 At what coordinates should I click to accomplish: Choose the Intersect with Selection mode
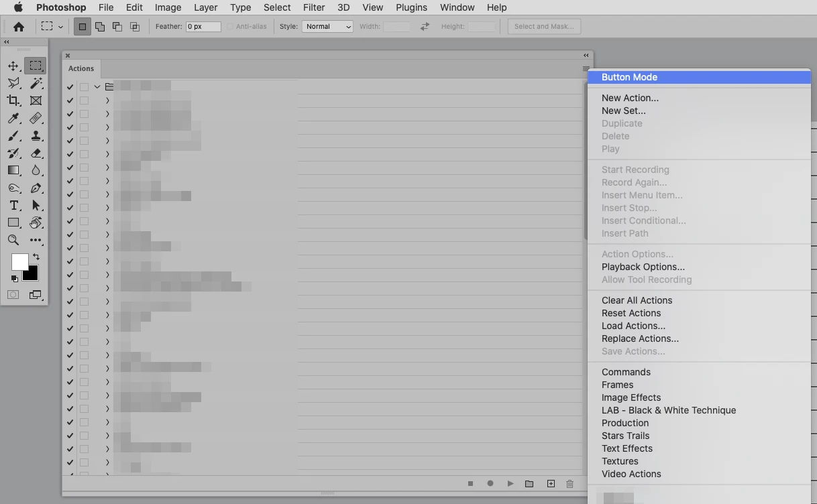click(x=135, y=27)
